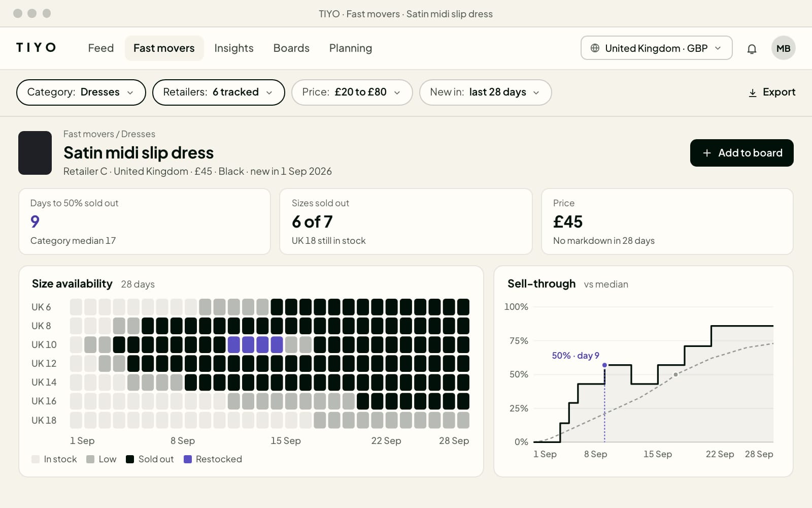Open the New in last 28 days dropdown
Screen dimensions: 812x508
click(x=486, y=92)
